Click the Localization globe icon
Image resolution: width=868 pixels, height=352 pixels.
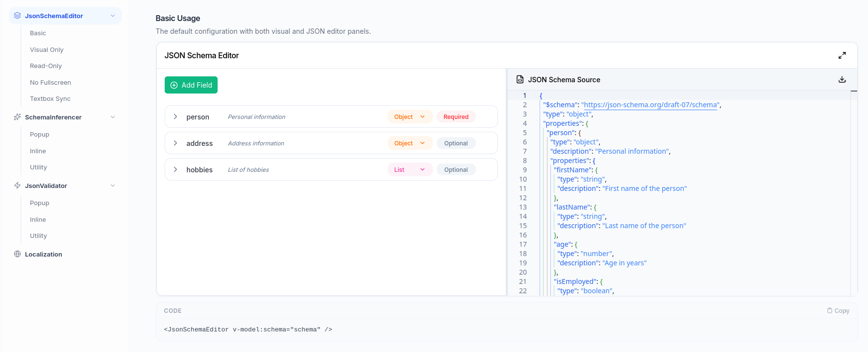pyautogui.click(x=18, y=254)
